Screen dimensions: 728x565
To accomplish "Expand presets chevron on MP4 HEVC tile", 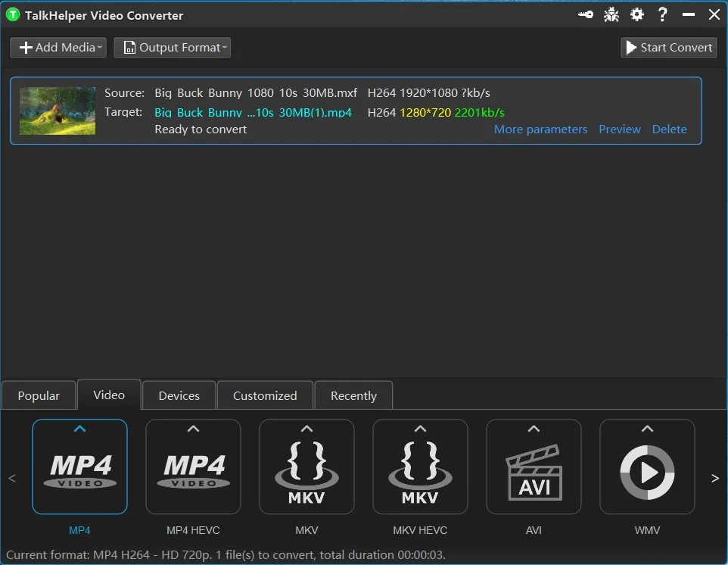I will [193, 429].
